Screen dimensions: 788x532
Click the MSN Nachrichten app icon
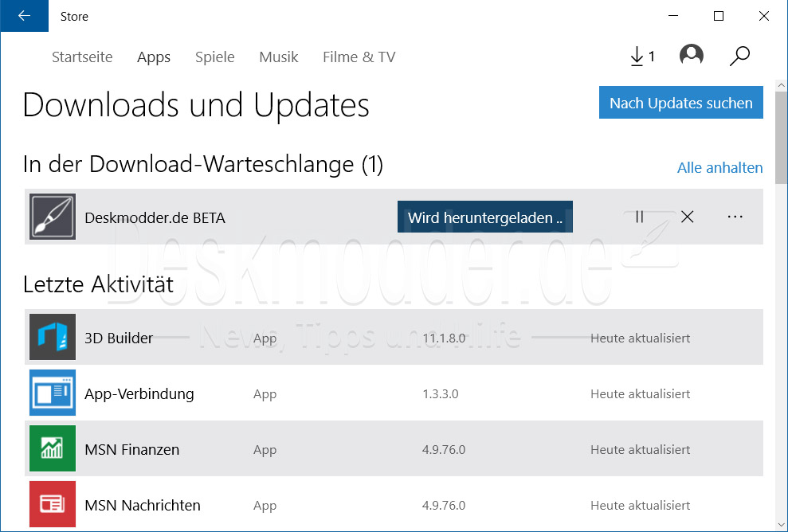[53, 504]
